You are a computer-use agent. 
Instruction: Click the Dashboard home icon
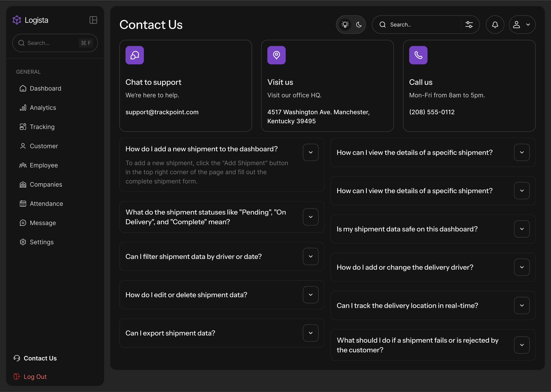click(23, 89)
